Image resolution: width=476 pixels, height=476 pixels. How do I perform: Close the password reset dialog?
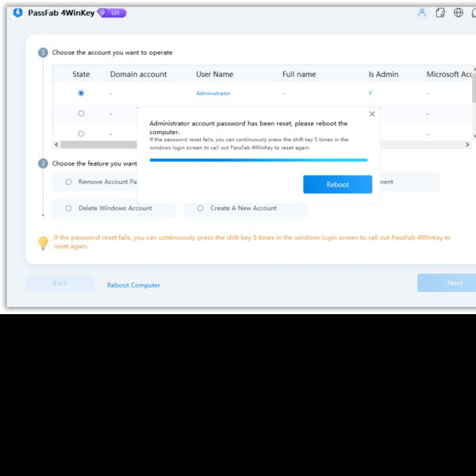click(x=372, y=113)
